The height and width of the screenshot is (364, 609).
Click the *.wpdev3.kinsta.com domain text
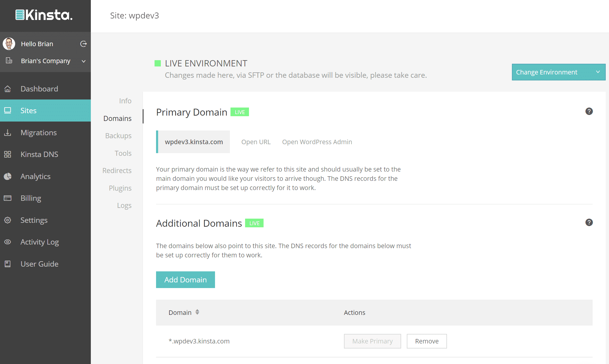click(x=199, y=341)
